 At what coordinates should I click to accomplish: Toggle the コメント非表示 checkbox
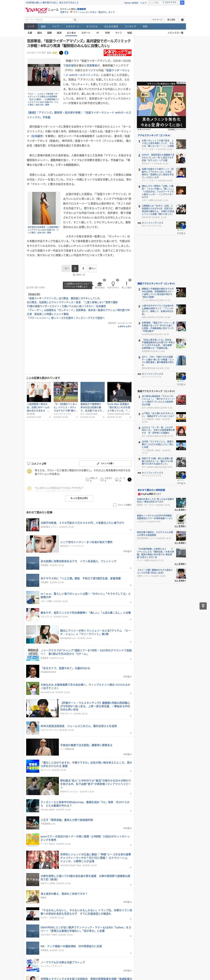click(x=115, y=505)
